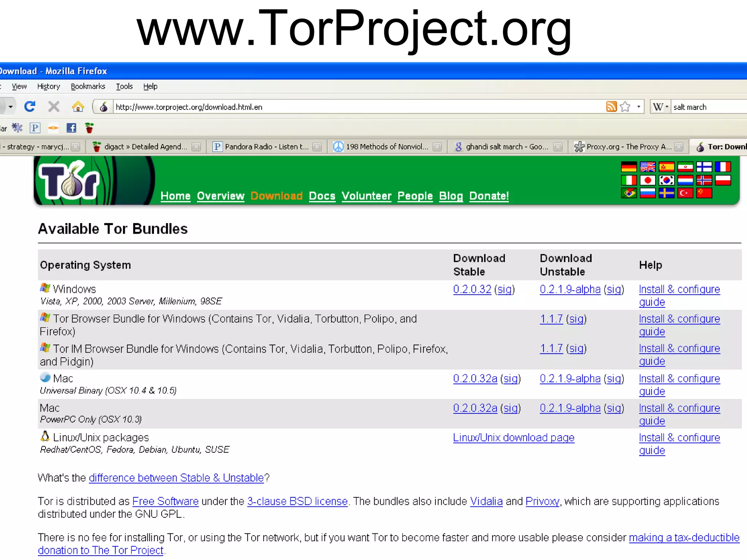
Task: Switch to the Pandora Radio tab
Action: coord(267,147)
